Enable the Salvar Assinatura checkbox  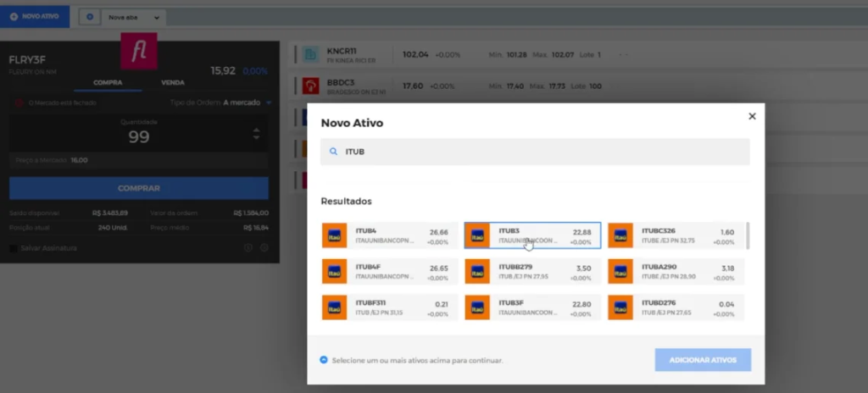click(x=14, y=248)
